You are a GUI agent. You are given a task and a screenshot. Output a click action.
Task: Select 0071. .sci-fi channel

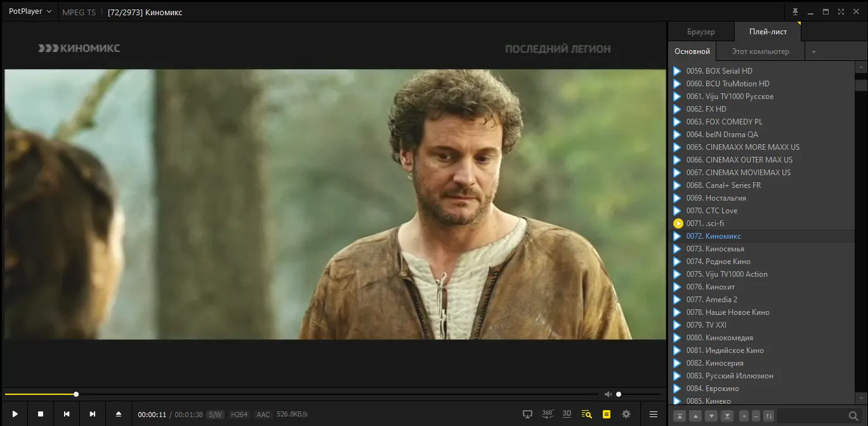pos(761,223)
